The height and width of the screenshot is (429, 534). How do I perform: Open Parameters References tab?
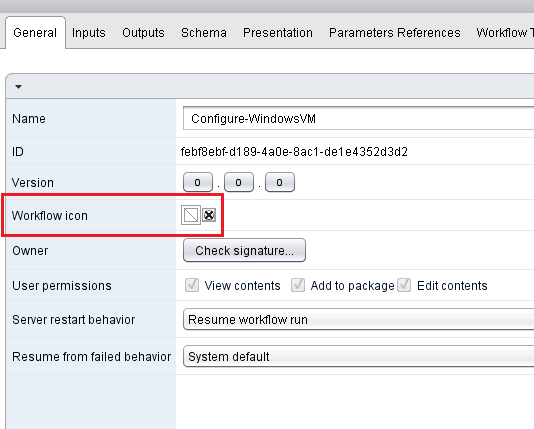click(x=394, y=33)
